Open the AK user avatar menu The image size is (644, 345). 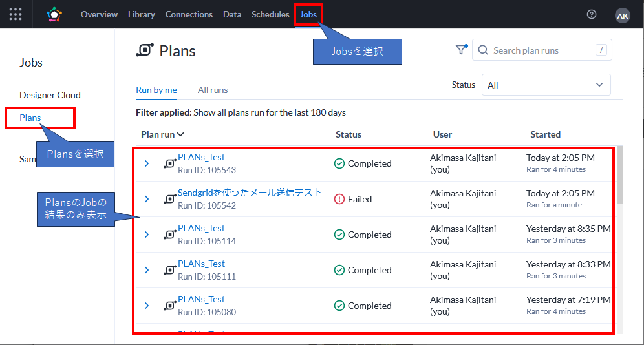pos(622,16)
